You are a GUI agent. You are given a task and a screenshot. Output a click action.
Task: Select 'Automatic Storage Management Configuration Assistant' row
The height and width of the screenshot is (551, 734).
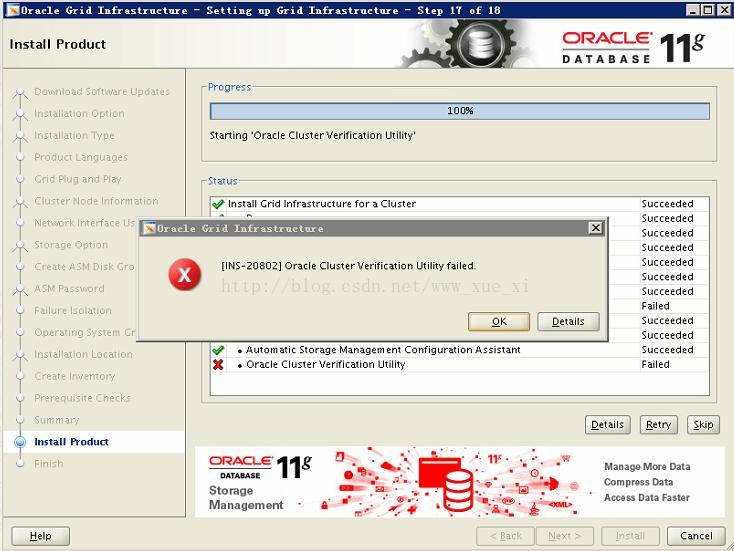click(460, 350)
